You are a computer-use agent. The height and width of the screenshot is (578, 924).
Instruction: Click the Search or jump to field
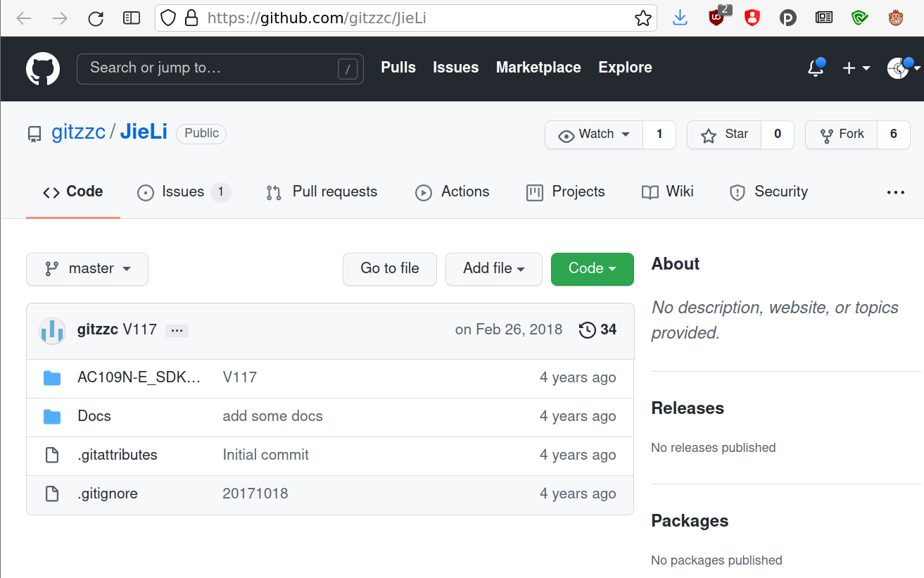click(x=211, y=68)
